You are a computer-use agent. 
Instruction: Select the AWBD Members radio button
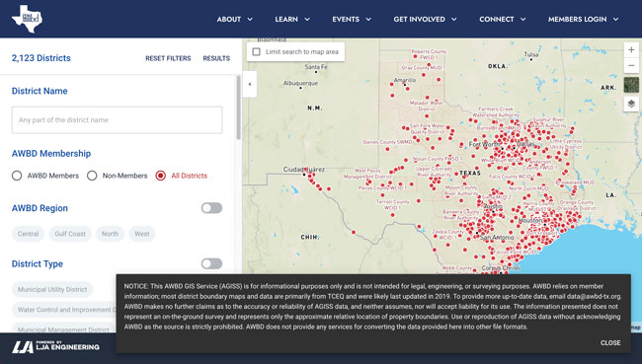point(17,176)
